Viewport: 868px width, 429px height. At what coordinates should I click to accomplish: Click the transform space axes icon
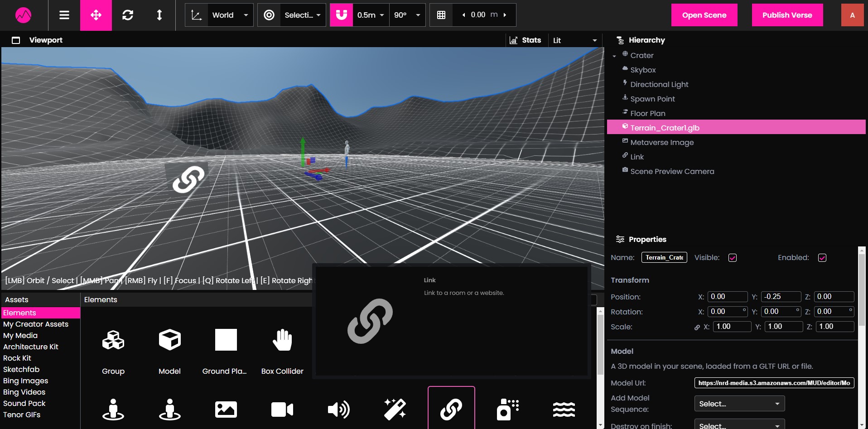point(197,15)
